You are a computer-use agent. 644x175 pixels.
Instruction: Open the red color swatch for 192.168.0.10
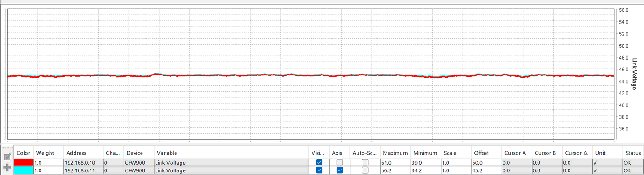pyautogui.click(x=24, y=162)
